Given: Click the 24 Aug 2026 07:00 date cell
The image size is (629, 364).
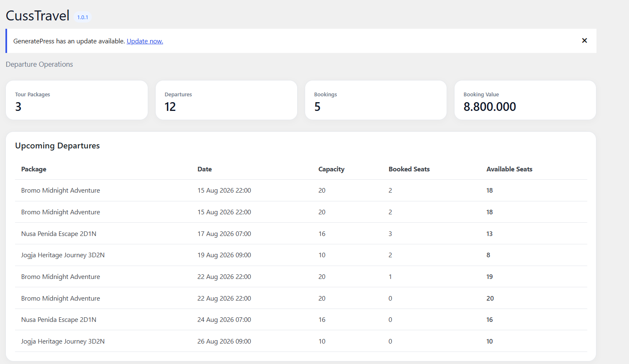Looking at the screenshot, I should click(224, 319).
